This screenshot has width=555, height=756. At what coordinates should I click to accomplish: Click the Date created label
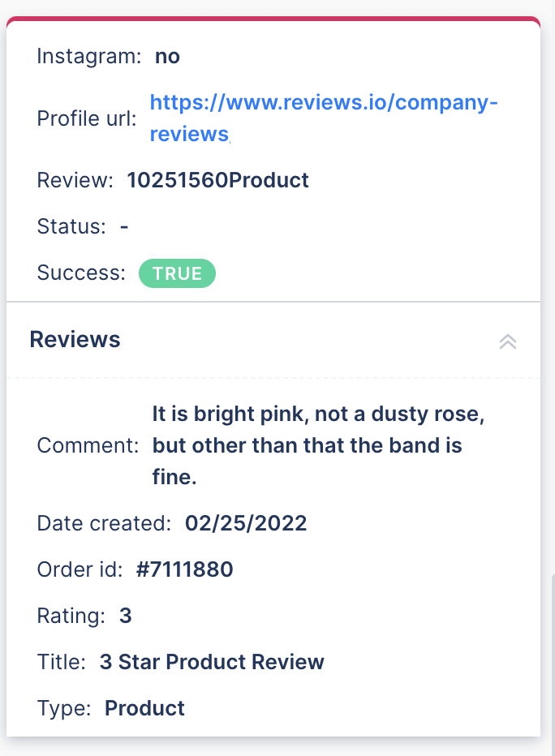[x=104, y=523]
